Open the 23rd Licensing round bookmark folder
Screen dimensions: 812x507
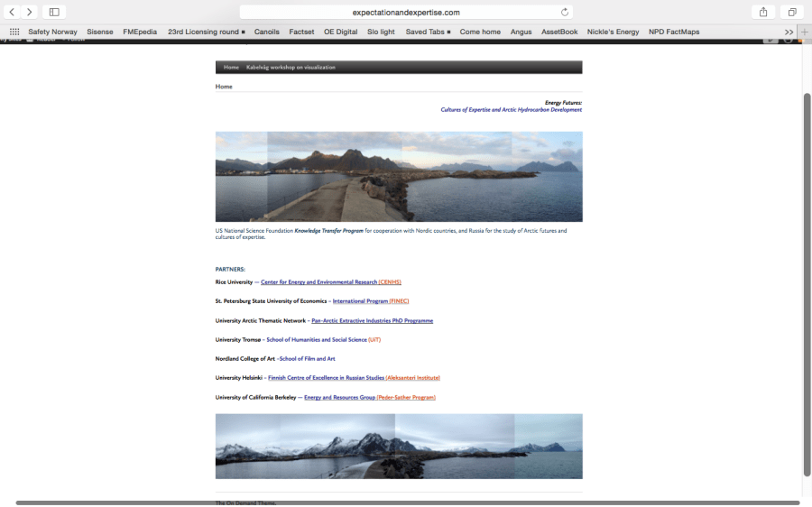[x=206, y=32]
